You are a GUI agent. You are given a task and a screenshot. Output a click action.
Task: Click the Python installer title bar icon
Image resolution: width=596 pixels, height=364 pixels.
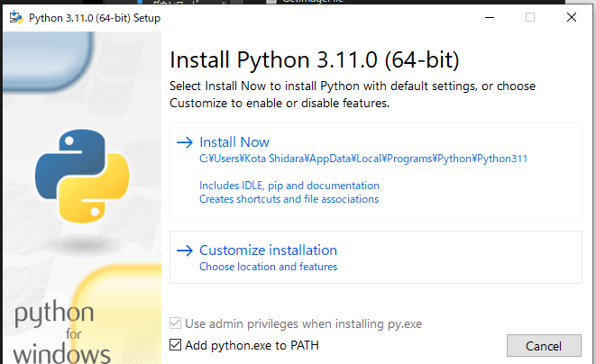coord(16,17)
